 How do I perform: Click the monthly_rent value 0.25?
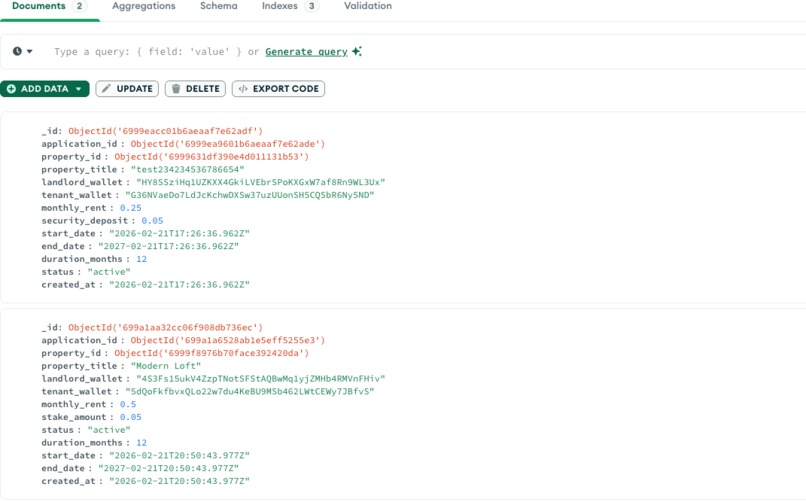point(131,208)
